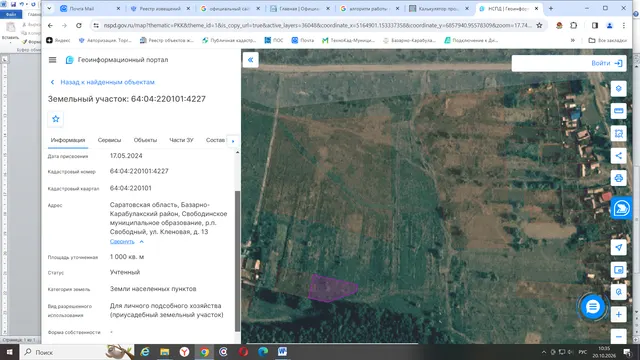Collapse side panel with double-chevron button
640x360 pixels.
coord(251,60)
